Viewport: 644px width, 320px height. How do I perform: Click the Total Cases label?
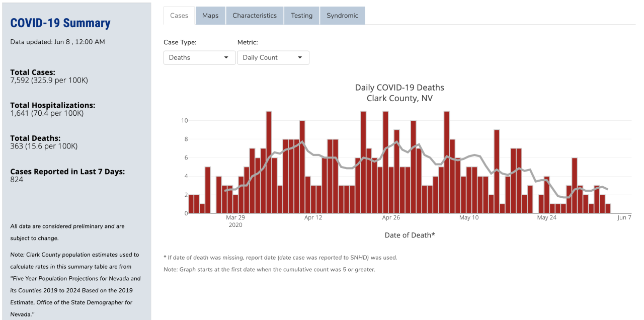point(33,72)
